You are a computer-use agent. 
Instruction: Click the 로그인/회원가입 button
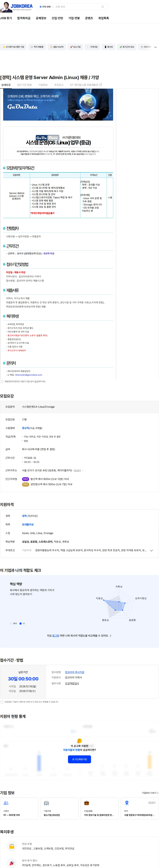point(79,759)
